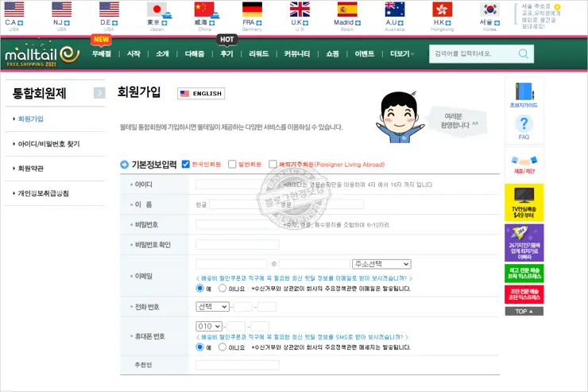Open 회원가입 sidebar link

click(30, 119)
